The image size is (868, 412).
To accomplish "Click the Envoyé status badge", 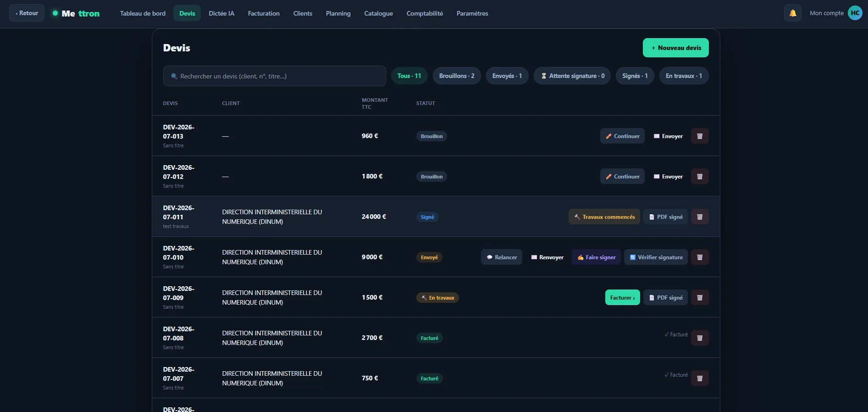I will point(429,257).
